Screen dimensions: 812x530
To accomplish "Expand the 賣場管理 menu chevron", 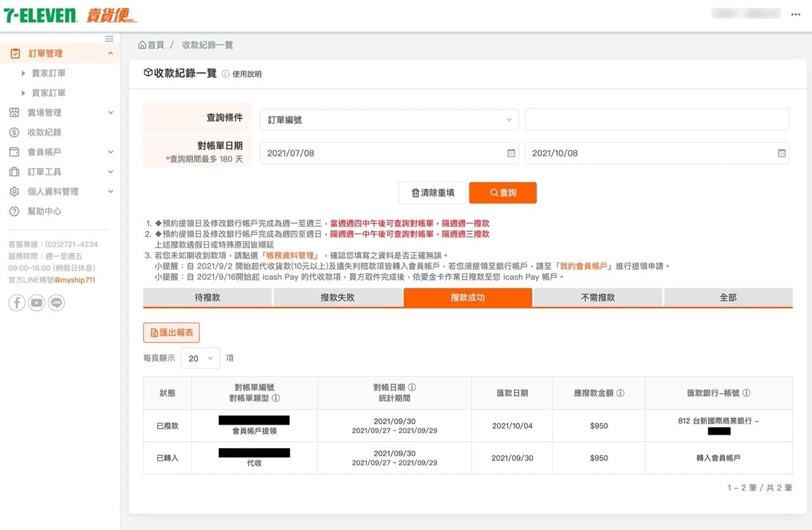I will pyautogui.click(x=110, y=113).
